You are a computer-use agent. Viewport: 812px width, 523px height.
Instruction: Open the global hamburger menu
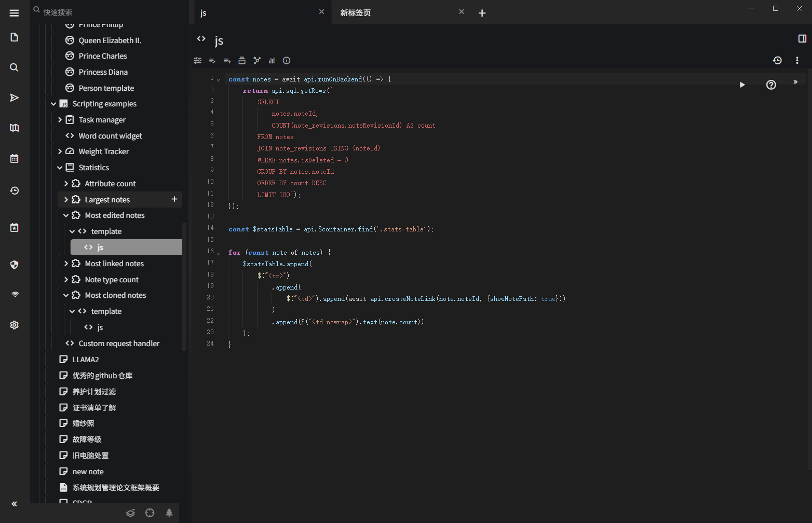click(14, 13)
